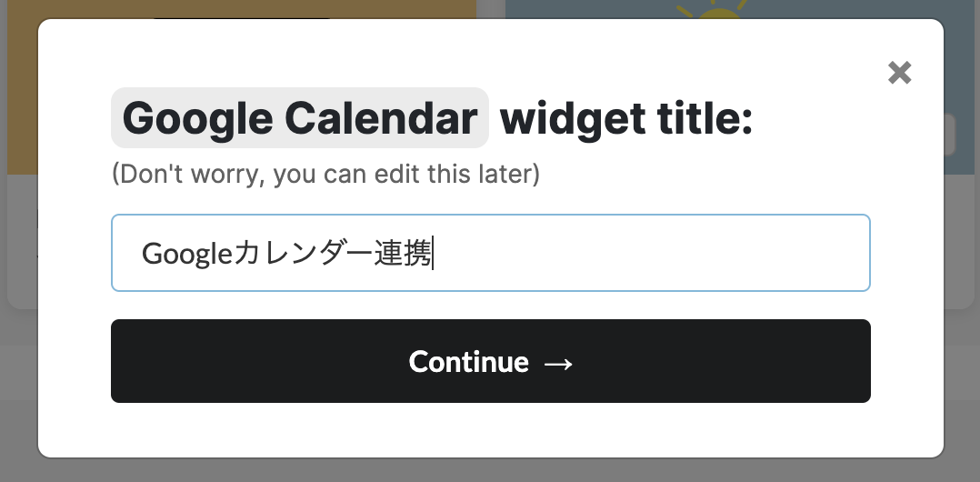
Task: Click the Continue button label
Action: coord(469,362)
